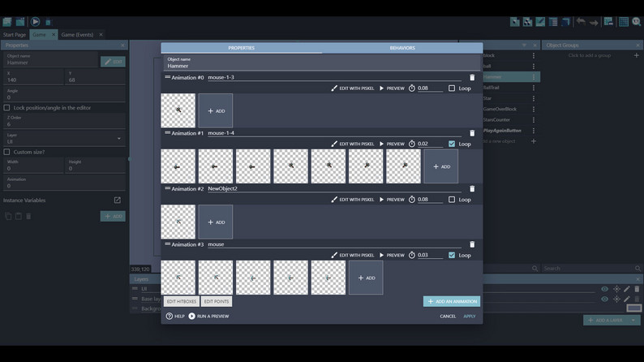The image size is (644, 362).
Task: Delete Animation #2 NewObject2 with the trash icon
Action: tap(472, 188)
